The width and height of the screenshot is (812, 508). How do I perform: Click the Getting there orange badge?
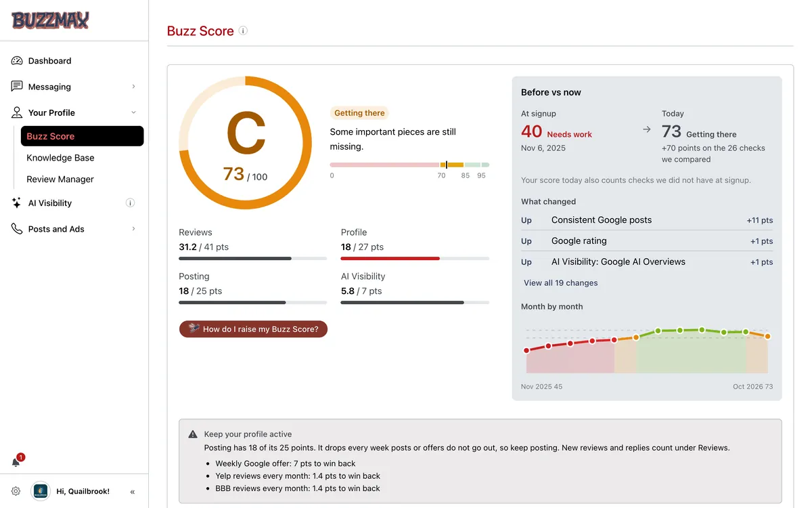359,113
